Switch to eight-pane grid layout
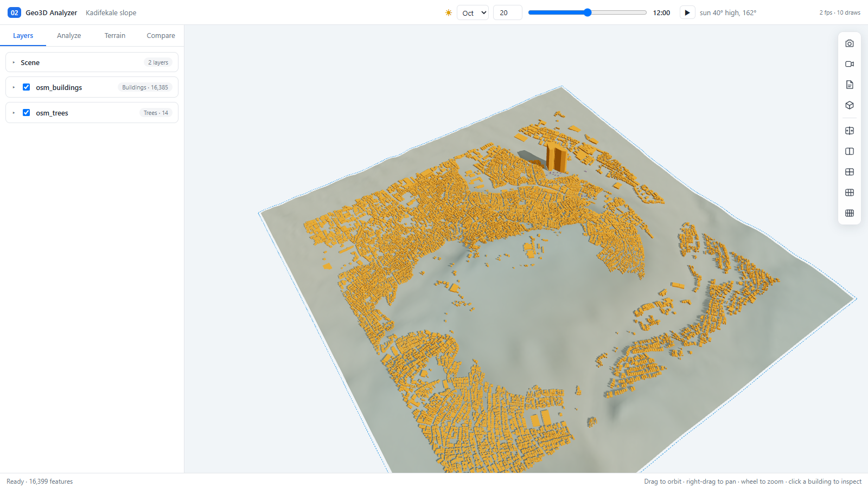 point(850,213)
